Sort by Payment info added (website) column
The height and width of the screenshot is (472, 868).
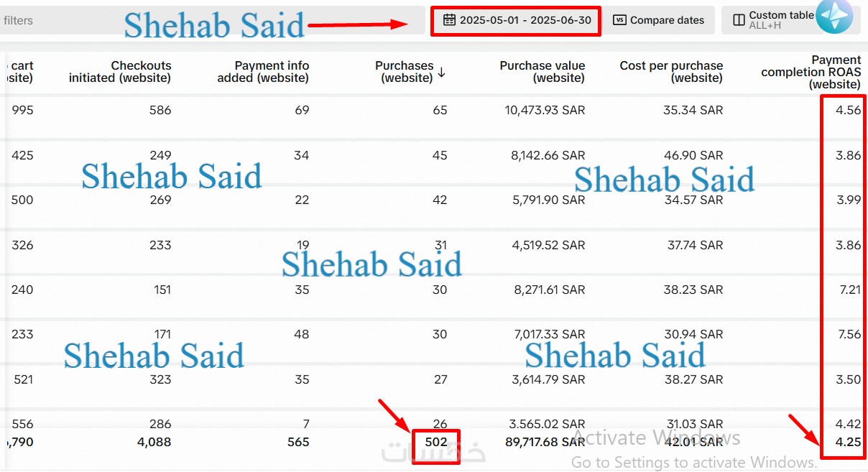pyautogui.click(x=263, y=71)
